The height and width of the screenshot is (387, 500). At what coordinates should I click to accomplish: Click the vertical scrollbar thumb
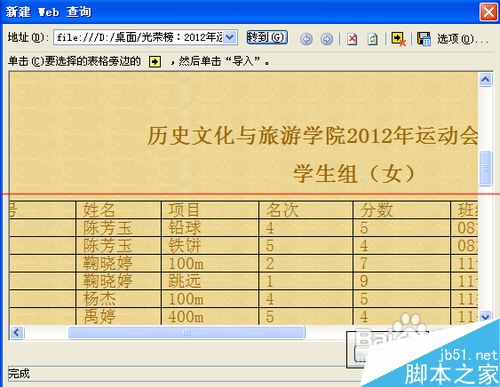click(485, 168)
